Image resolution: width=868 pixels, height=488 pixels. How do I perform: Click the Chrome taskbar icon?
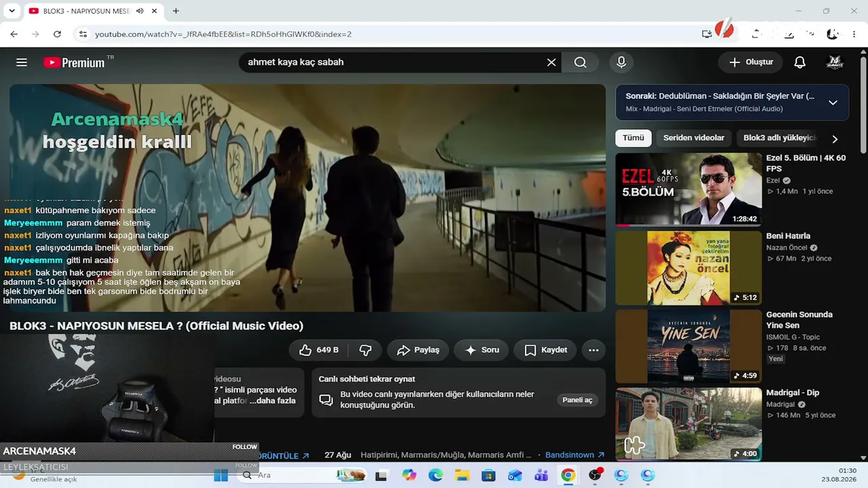(x=568, y=475)
